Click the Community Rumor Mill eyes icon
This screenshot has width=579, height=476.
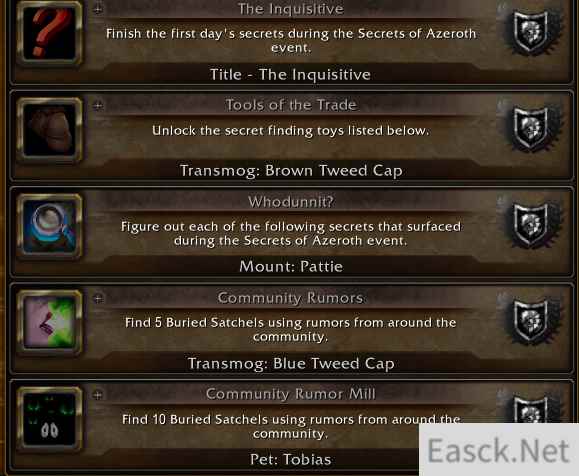(x=49, y=419)
